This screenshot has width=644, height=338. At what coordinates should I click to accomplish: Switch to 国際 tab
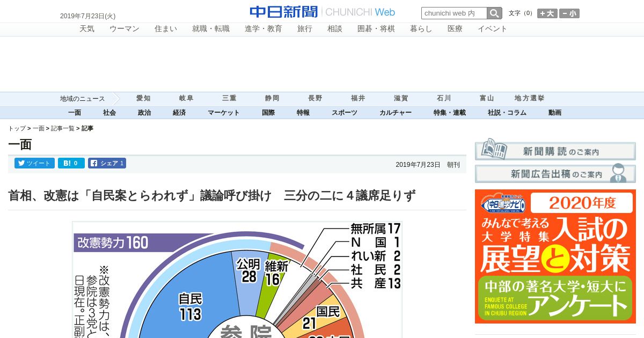click(x=268, y=113)
